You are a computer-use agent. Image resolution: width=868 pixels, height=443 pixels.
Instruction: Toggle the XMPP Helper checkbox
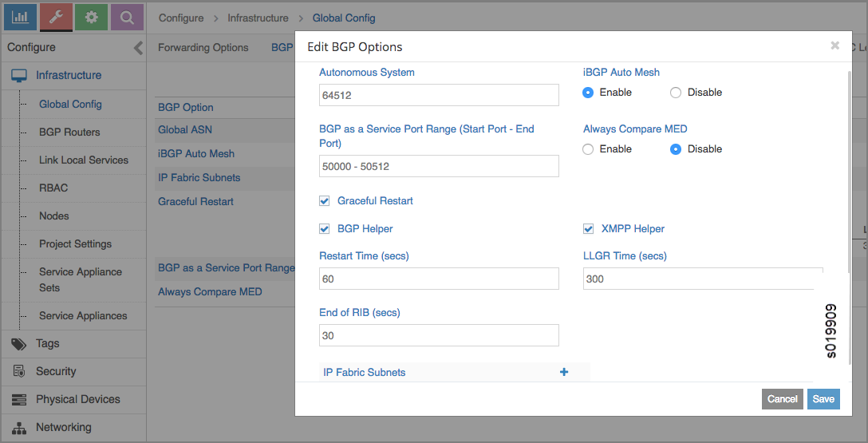click(589, 229)
